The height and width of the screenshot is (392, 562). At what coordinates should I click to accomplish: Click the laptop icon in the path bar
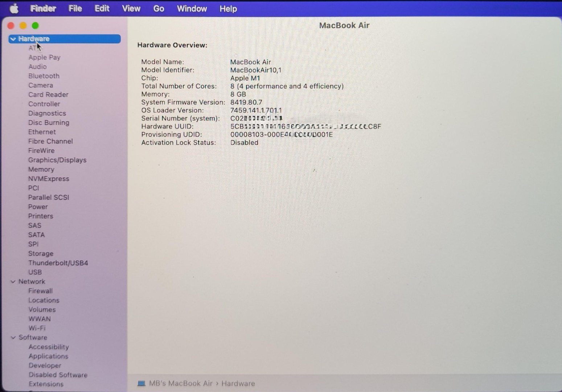click(141, 383)
